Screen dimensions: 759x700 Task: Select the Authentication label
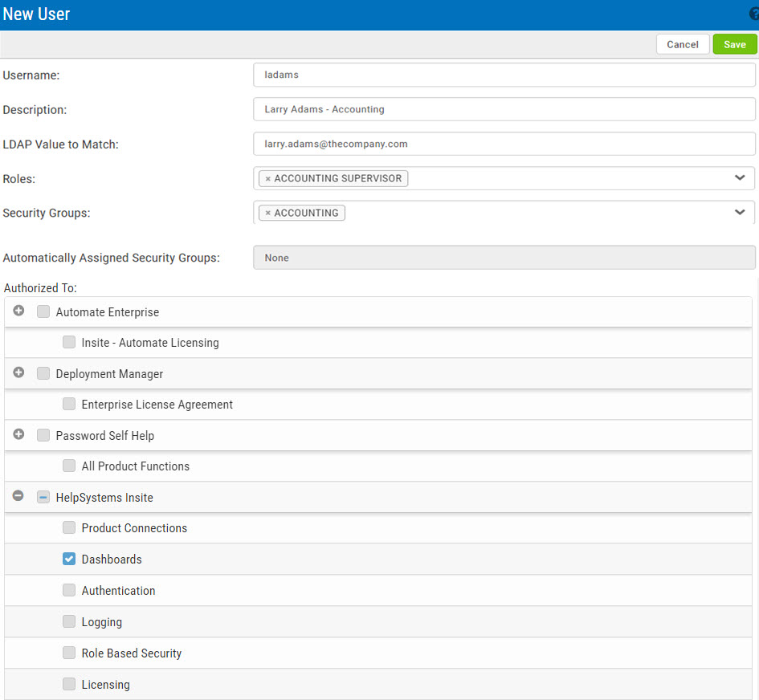click(119, 591)
